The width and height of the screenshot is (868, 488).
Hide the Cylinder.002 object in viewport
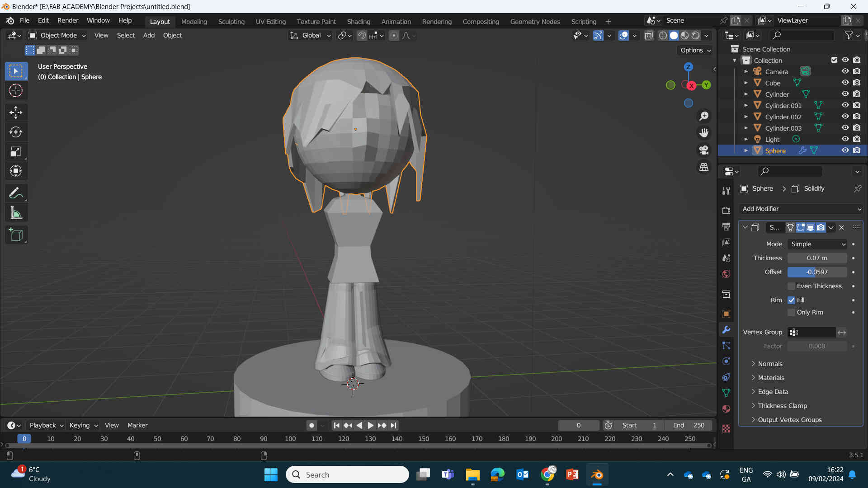[x=845, y=117]
